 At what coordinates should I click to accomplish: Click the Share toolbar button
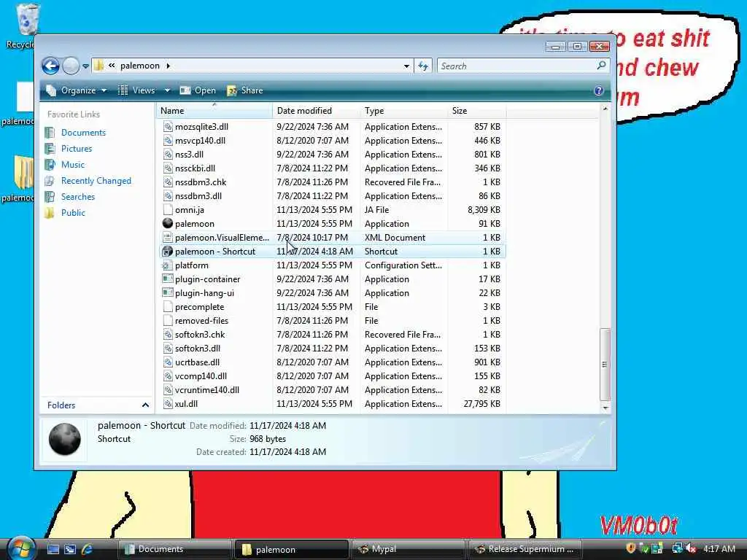click(245, 90)
